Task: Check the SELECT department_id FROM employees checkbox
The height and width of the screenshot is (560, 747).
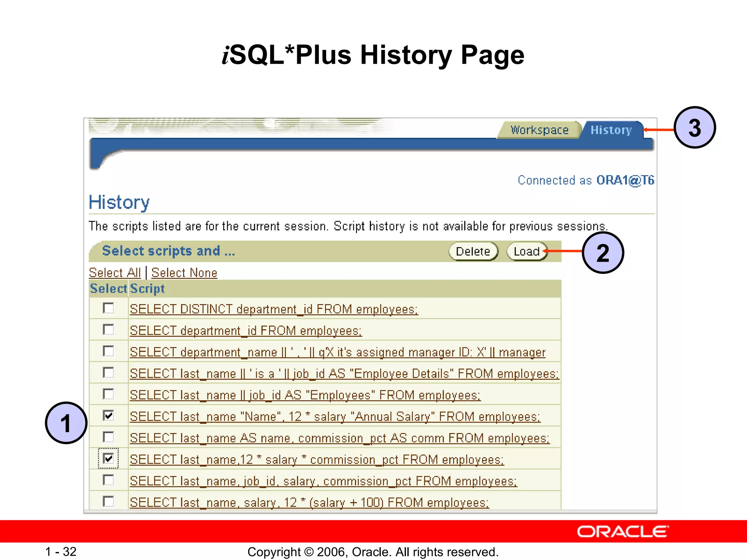Action: tap(108, 330)
